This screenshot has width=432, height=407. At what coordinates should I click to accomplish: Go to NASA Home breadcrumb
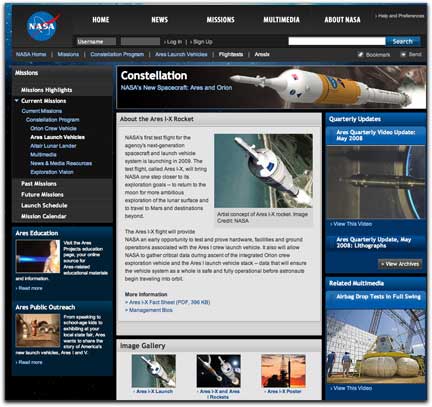pyautogui.click(x=31, y=54)
